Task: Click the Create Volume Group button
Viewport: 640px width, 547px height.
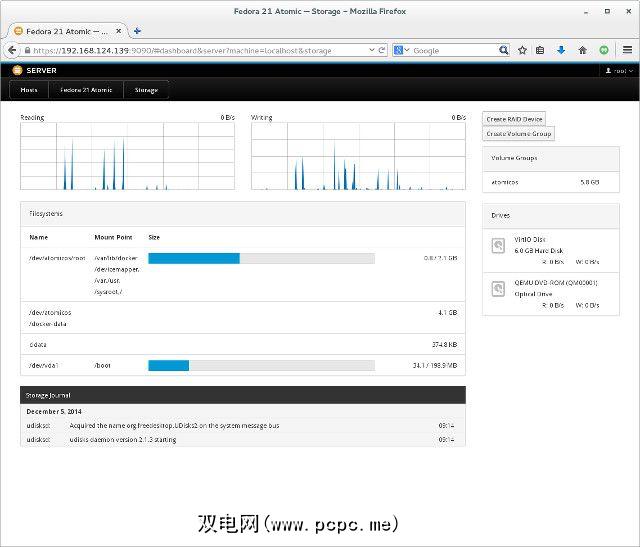Action: coord(518,134)
